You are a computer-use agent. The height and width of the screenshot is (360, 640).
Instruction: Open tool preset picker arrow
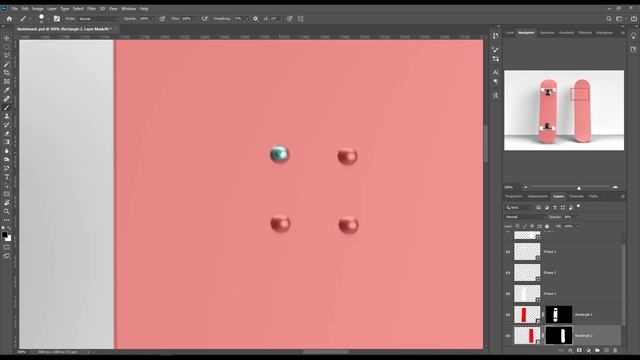[30, 19]
